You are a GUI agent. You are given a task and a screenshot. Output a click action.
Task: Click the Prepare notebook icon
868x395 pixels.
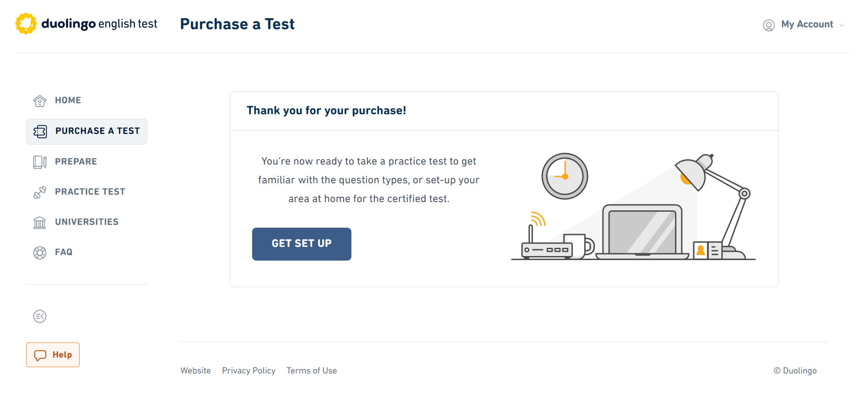tap(40, 162)
